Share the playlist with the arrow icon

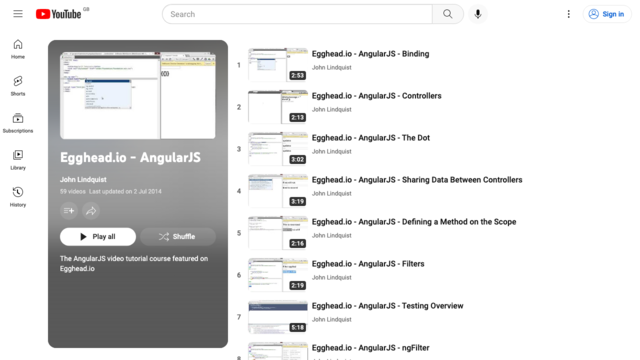pos(91,211)
